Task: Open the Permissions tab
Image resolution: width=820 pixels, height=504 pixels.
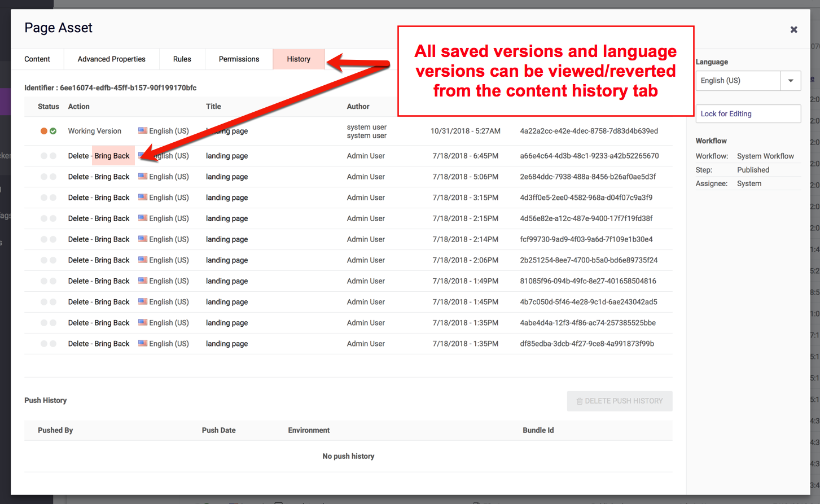Action: pos(239,59)
